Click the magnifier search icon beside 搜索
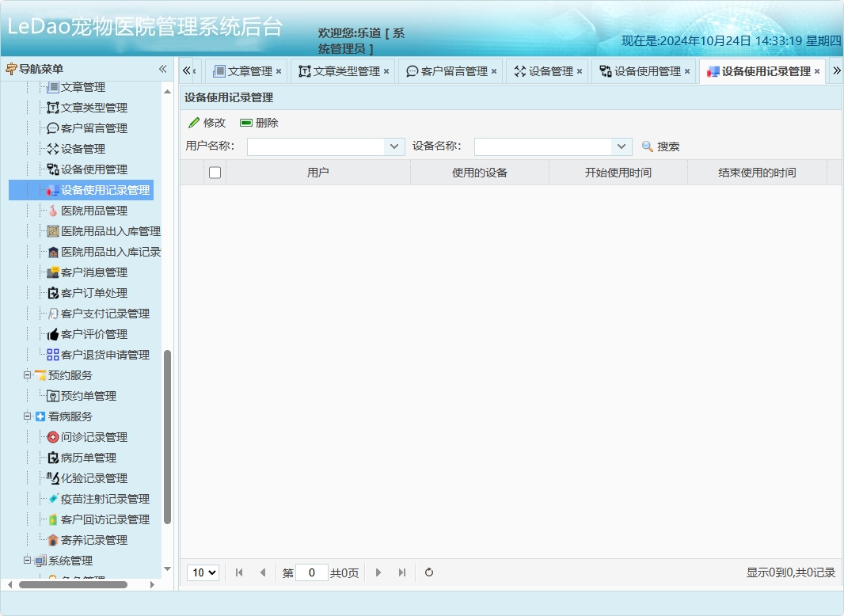The height and width of the screenshot is (616, 844). (x=648, y=146)
